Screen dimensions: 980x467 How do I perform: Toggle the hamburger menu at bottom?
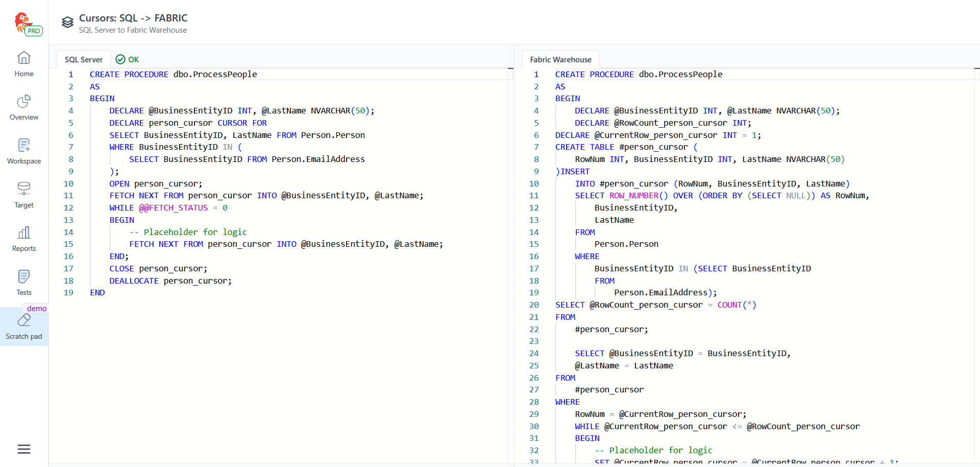[24, 449]
